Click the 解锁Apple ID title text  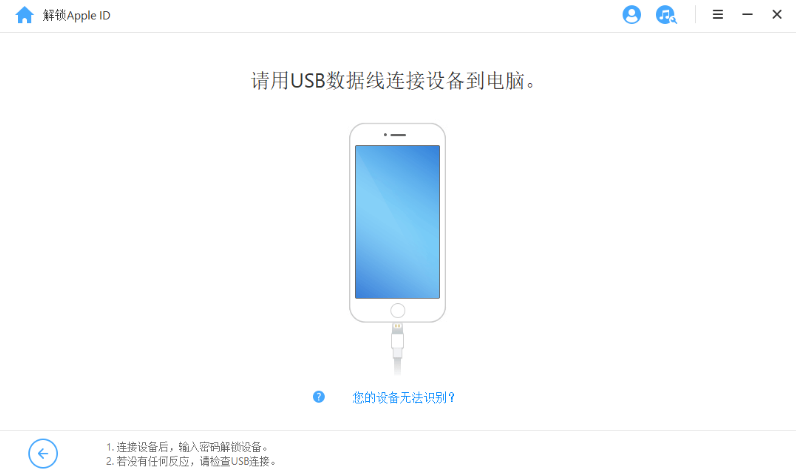click(76, 15)
